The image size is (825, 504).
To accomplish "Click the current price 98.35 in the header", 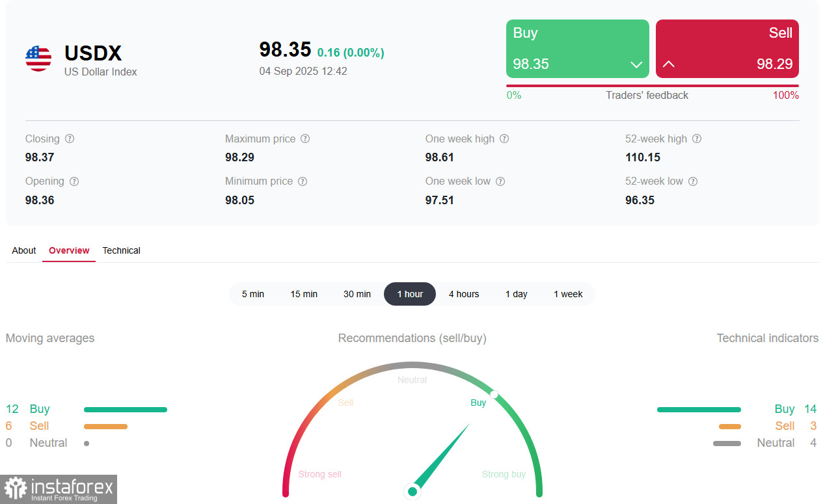I will click(285, 49).
